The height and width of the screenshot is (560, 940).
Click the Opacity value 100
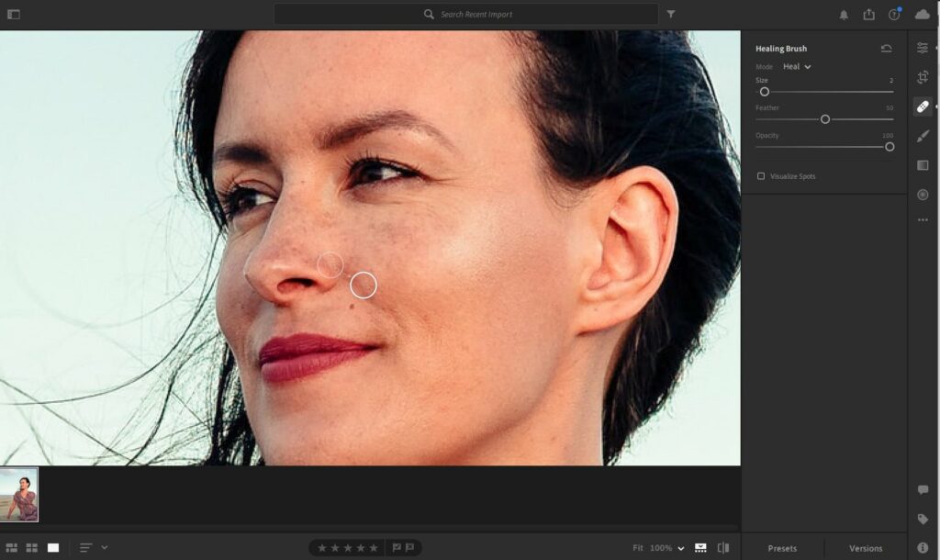click(888, 136)
